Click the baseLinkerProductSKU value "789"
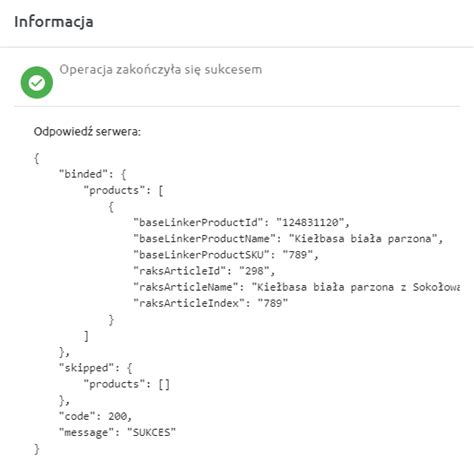 click(298, 255)
